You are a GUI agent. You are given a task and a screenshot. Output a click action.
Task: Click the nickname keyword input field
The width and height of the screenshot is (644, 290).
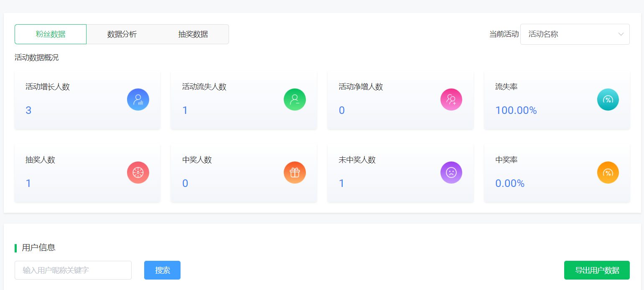click(73, 270)
